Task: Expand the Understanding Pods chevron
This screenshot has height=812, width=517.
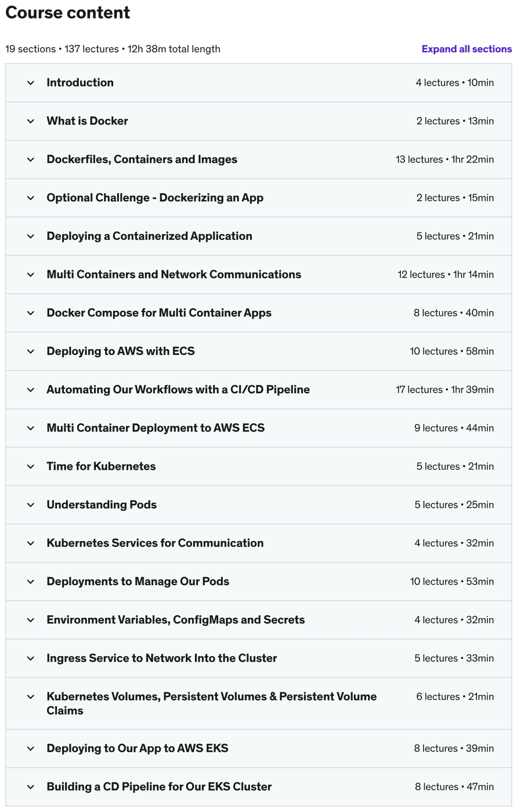Action: pos(31,505)
